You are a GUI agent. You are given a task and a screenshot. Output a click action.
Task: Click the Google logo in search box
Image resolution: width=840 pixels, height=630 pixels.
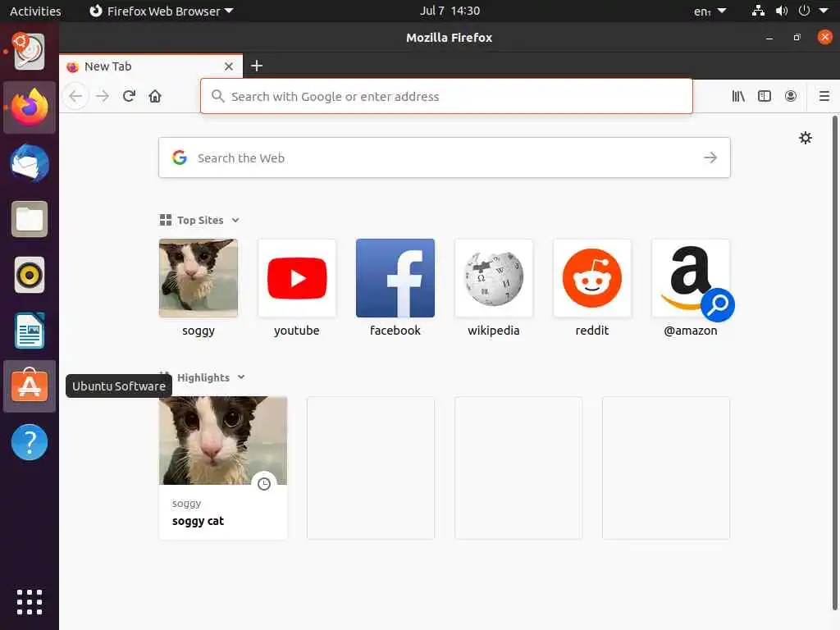click(x=180, y=157)
